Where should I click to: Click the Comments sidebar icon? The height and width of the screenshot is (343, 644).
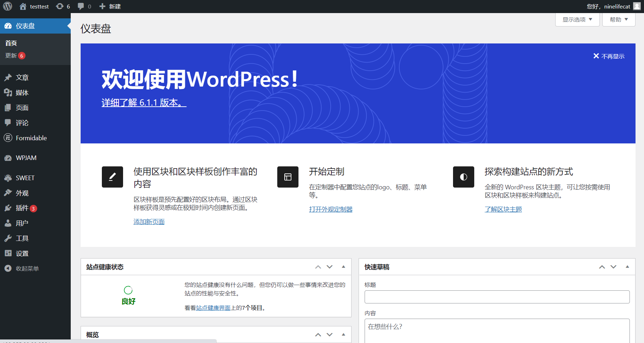tap(8, 123)
